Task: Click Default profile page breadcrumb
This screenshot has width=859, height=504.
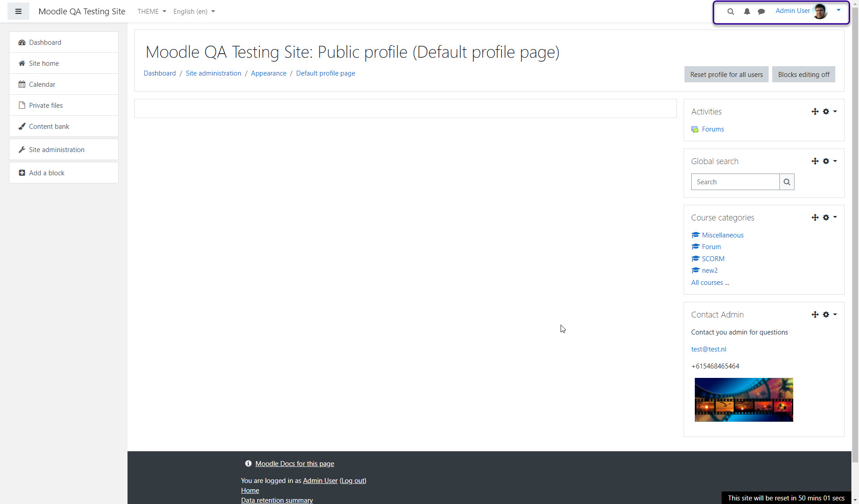Action: (326, 73)
